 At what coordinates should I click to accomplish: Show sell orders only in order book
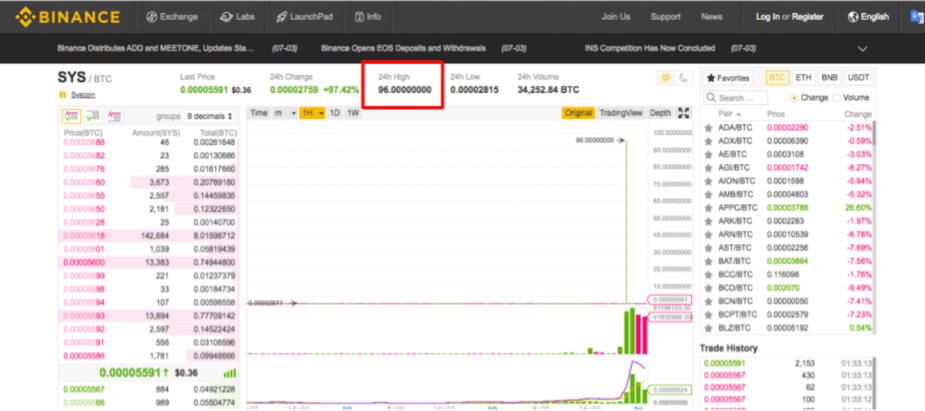[x=114, y=116]
